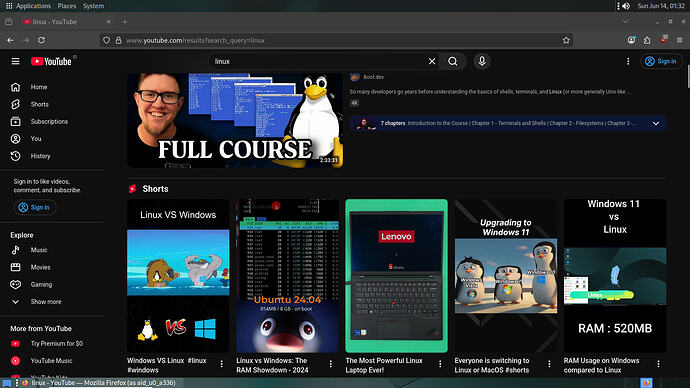Click the YouTube logo

tap(51, 62)
